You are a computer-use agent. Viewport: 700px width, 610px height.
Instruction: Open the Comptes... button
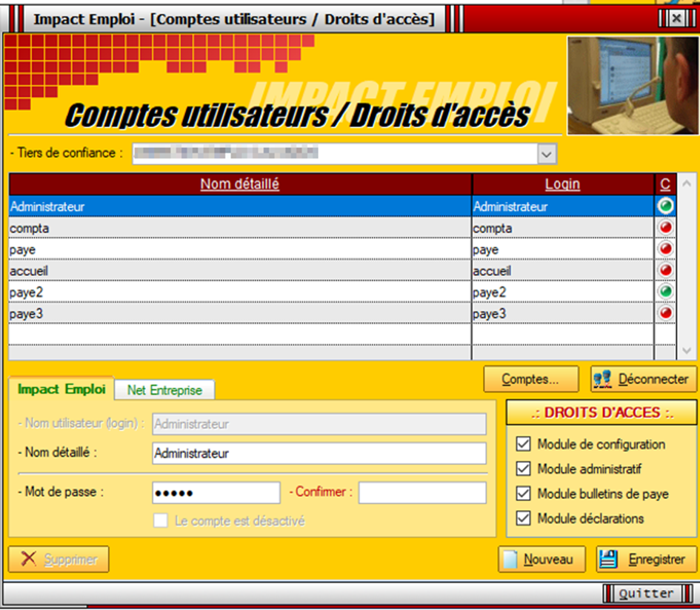click(531, 379)
